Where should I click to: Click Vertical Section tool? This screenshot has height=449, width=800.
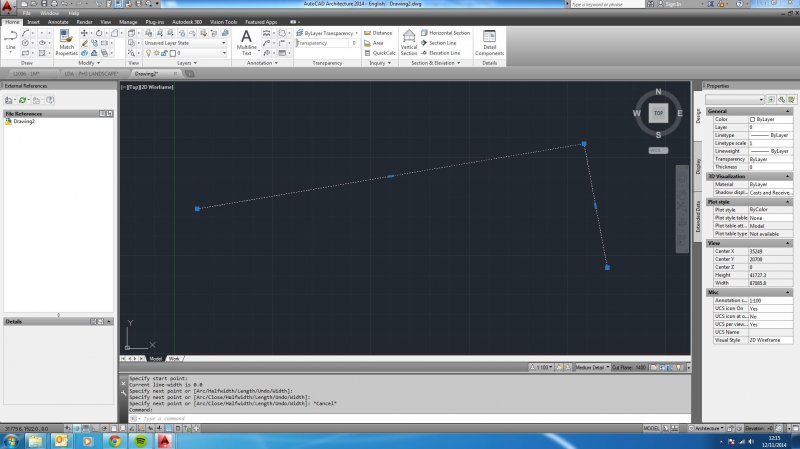pos(409,42)
